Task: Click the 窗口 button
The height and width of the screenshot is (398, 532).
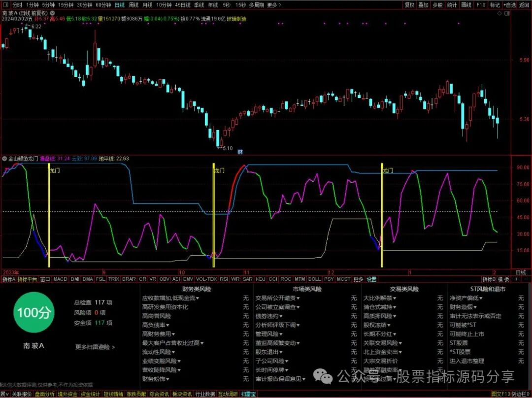Action: [45, 279]
